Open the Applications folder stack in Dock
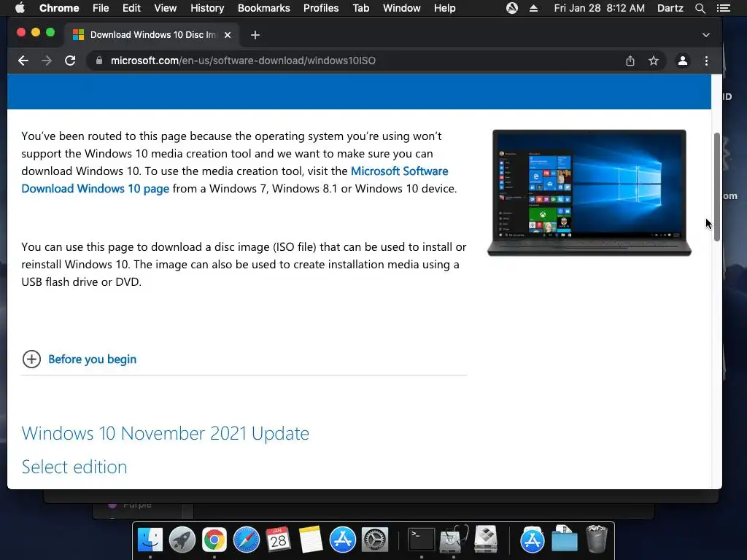 click(532, 540)
